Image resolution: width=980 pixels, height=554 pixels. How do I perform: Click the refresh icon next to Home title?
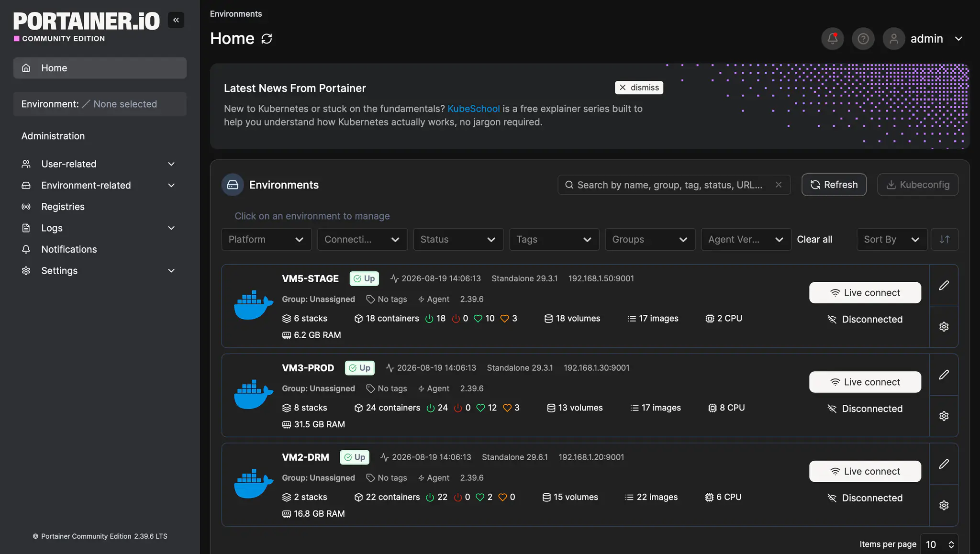[x=267, y=39]
